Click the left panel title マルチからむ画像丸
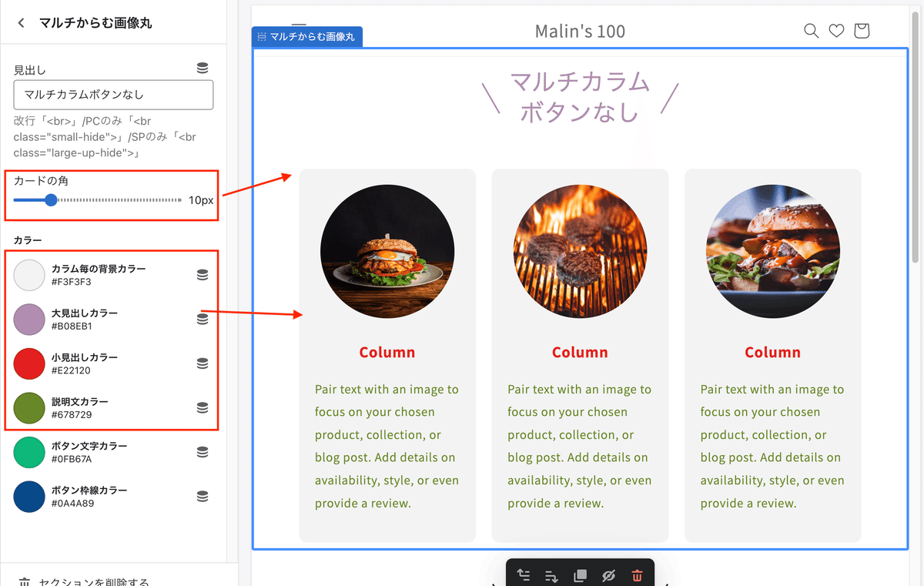 (x=95, y=23)
